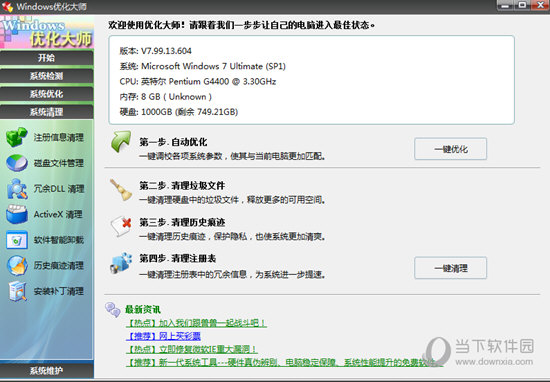Open the 系统维护 section
This screenshot has width=550, height=382.
pos(47,370)
